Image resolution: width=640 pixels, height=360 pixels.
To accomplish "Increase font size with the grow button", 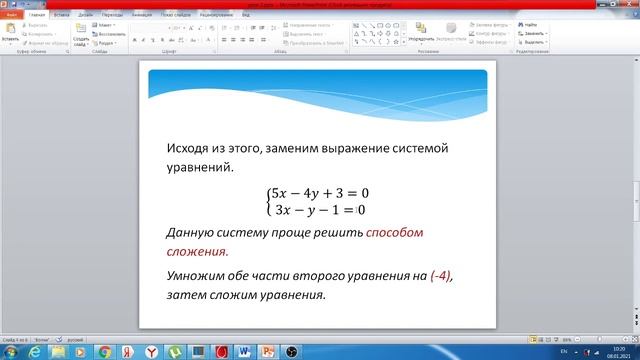I will (191, 28).
